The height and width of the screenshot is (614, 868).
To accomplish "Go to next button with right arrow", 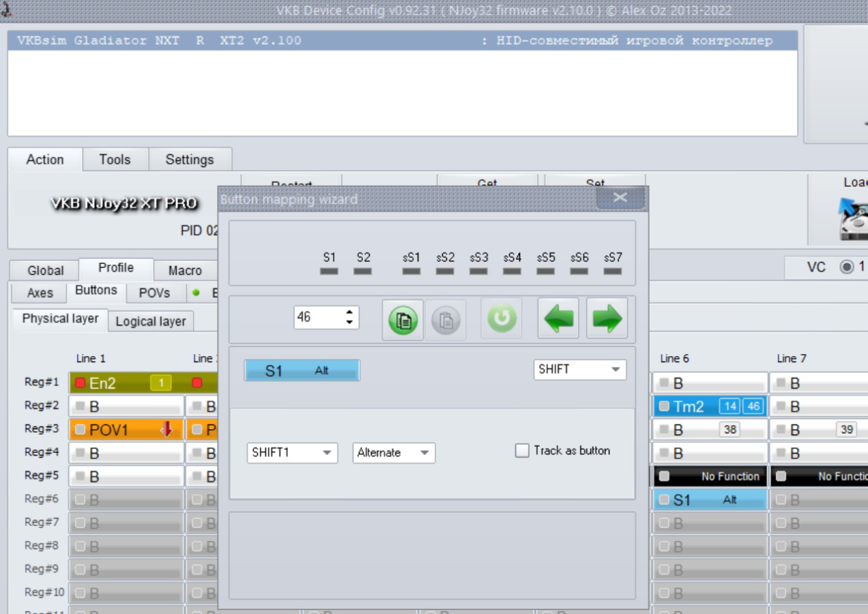I will (607, 319).
